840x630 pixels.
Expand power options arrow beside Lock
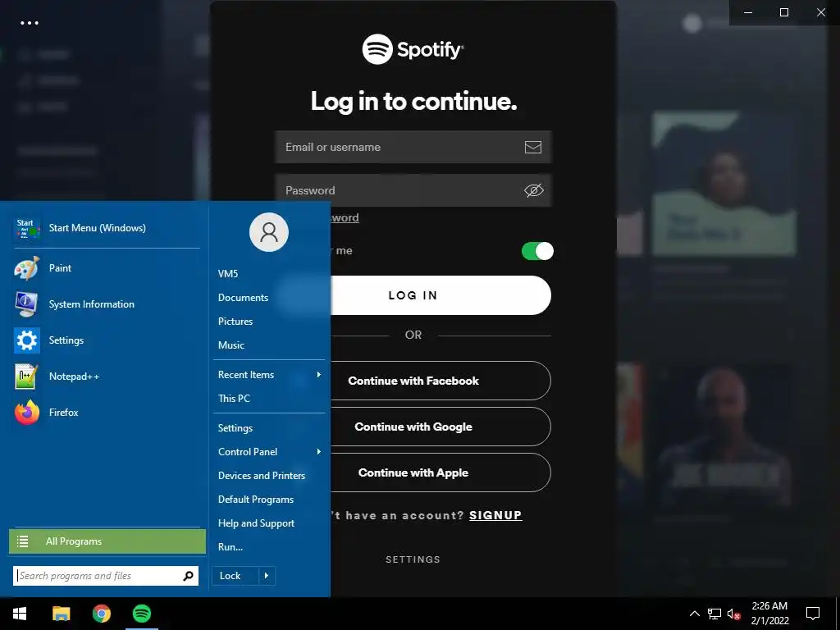point(267,576)
